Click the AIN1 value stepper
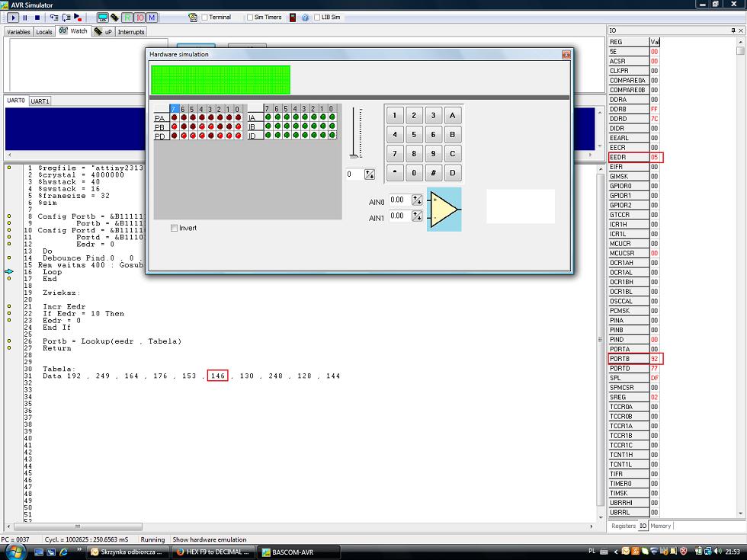This screenshot has height=560, width=747. [x=418, y=216]
